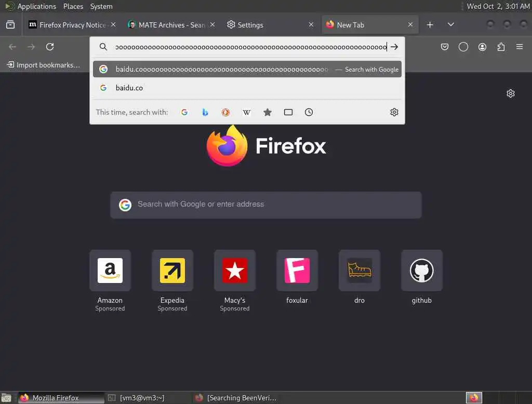Click in the URL bar text field

click(251, 47)
